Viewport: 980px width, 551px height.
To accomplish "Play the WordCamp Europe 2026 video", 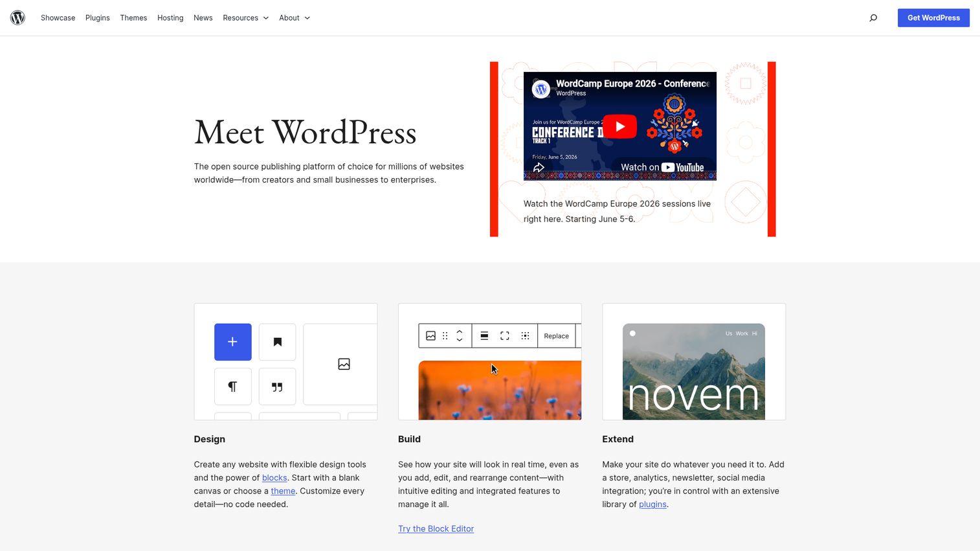I will click(x=619, y=126).
